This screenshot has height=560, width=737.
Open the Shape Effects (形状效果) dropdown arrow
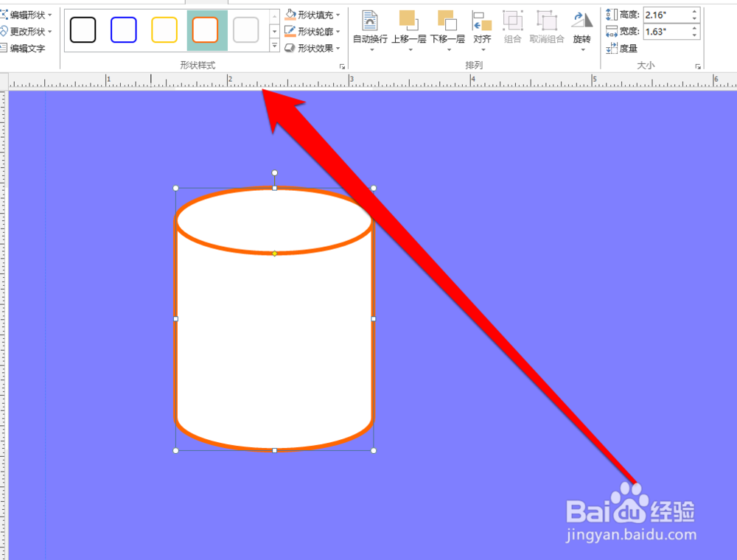coord(338,48)
